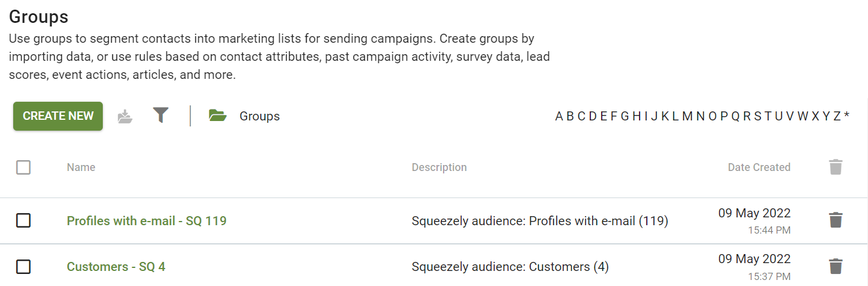This screenshot has height=286, width=868.
Task: Open Profiles with e-mail - SQ 119 group
Action: 147,221
